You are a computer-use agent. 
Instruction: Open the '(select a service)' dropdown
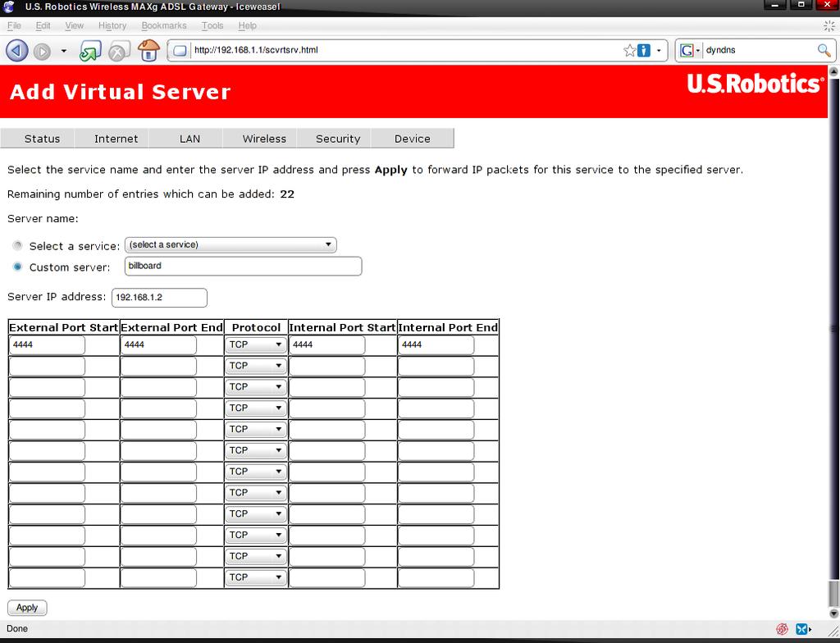click(231, 245)
